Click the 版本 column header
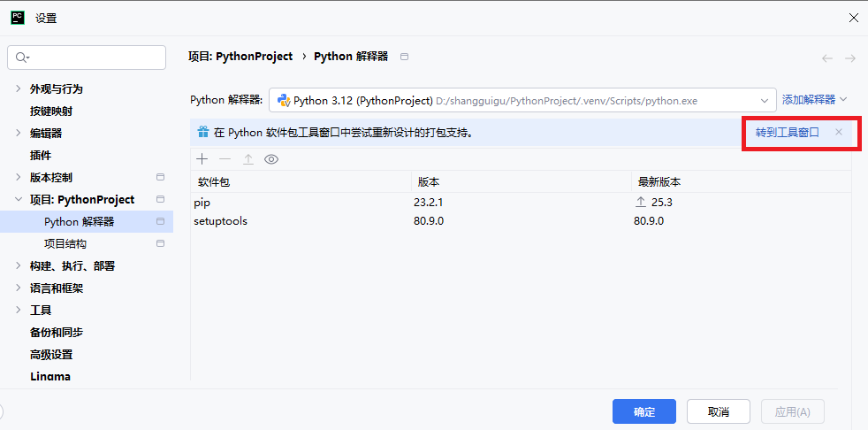The width and height of the screenshot is (868, 430). point(522,181)
